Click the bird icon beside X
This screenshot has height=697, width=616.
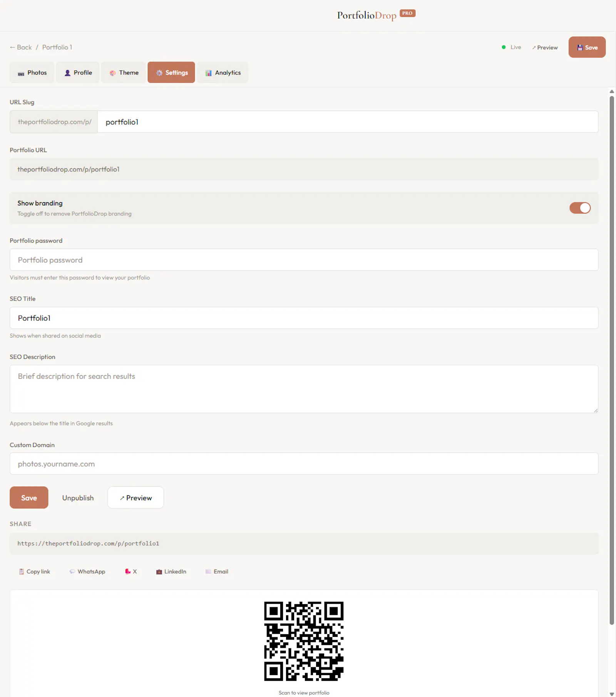(128, 571)
